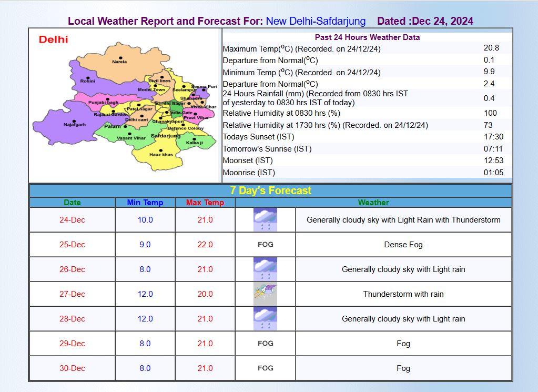538x392 pixels.
Task: Select the 27-Dec date cell
Action: click(x=72, y=294)
